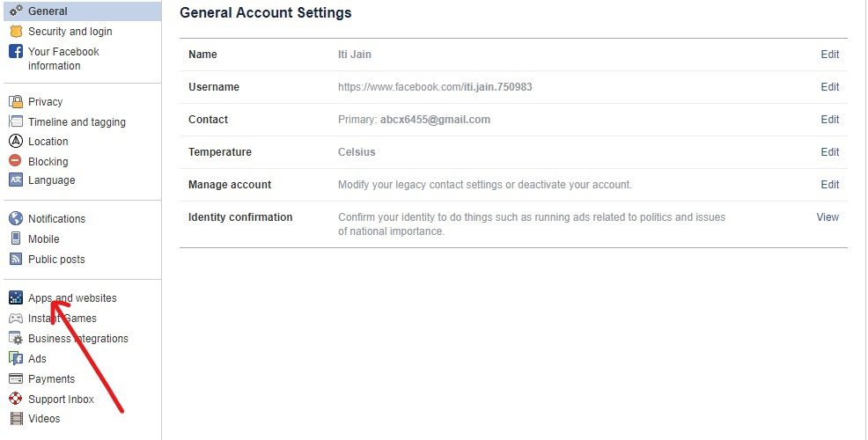View the Identity confirmation details
Screen dimensions: 868x440
point(828,217)
